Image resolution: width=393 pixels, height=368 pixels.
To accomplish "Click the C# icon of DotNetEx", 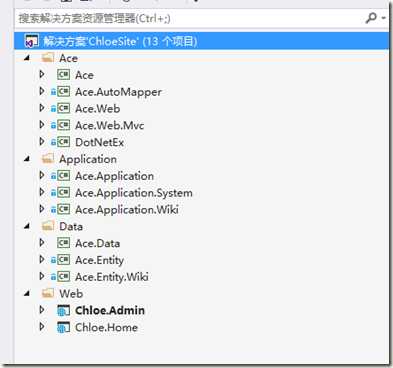I will click(63, 142).
